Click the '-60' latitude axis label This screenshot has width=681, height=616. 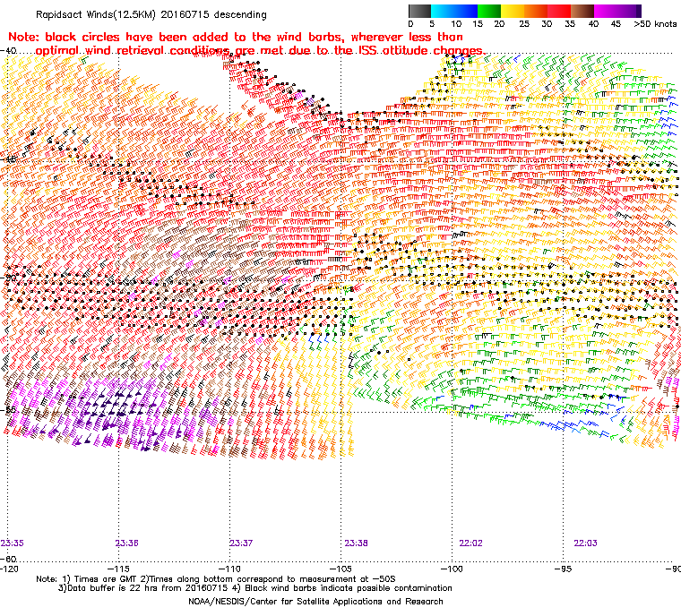[9, 559]
